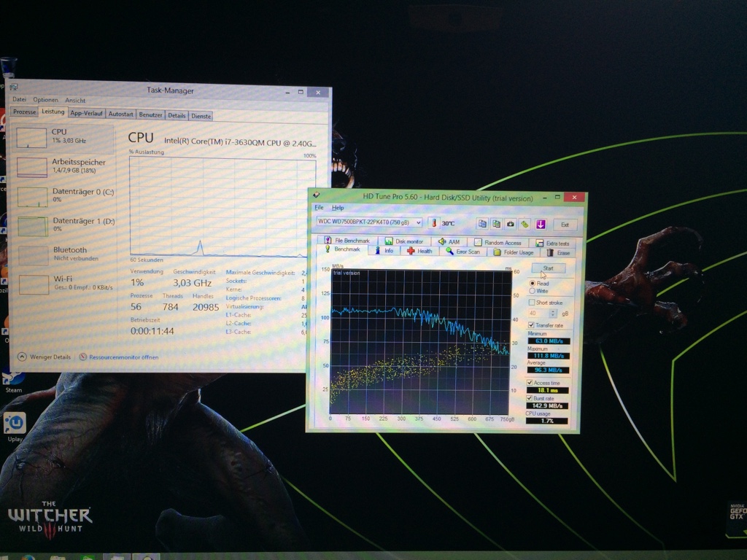Click the temperature thermometer icon in HD Tune
The height and width of the screenshot is (560, 747).
(433, 223)
